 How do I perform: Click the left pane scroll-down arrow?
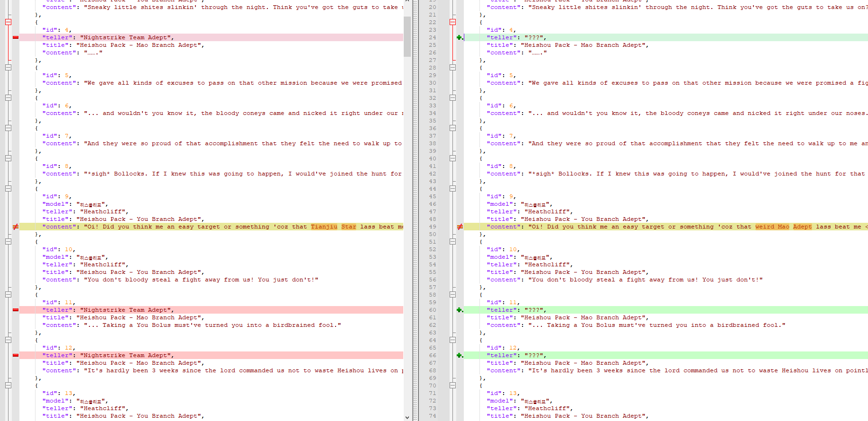(407, 417)
